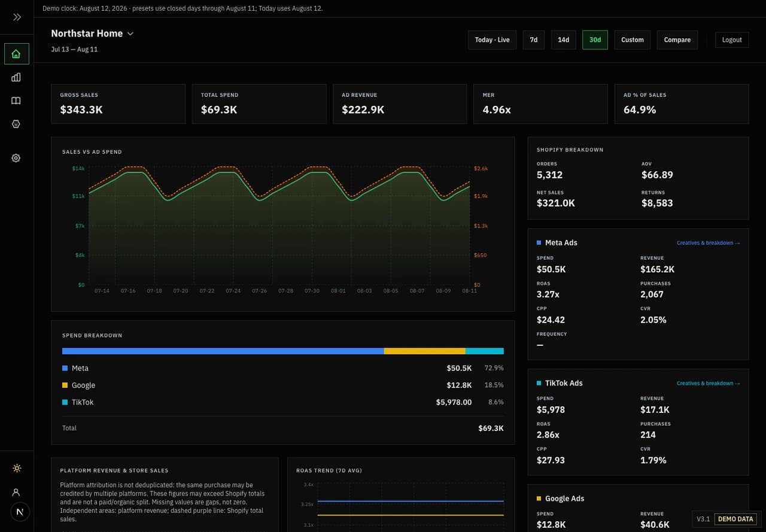
Task: Open the Northstar Home store dropdown
Action: pyautogui.click(x=92, y=34)
